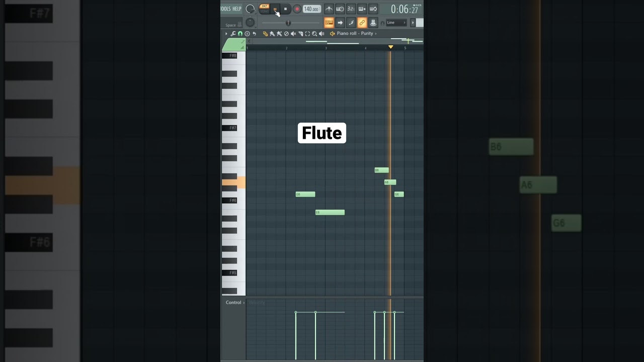Click the scroll-left arrow above timeline
Screen dimensions: 644x362
pyautogui.click(x=249, y=41)
